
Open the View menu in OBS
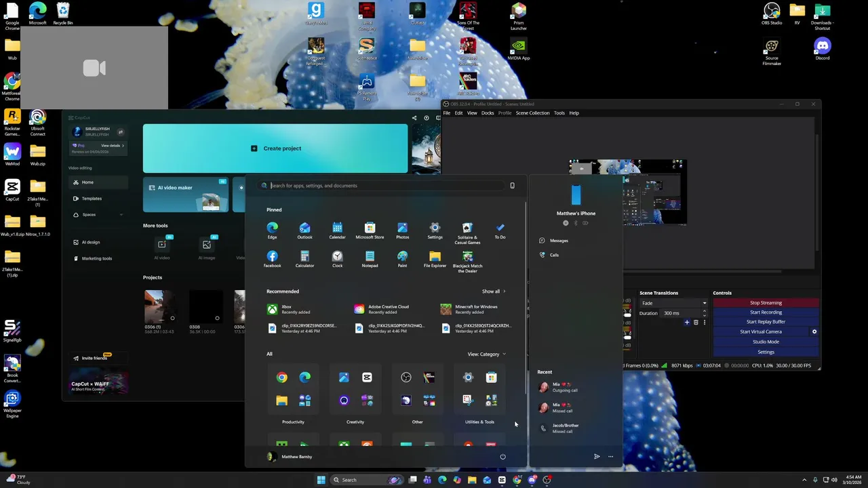[472, 113]
